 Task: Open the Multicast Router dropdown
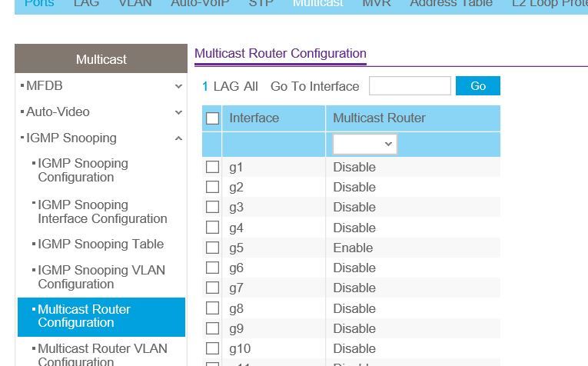(364, 144)
